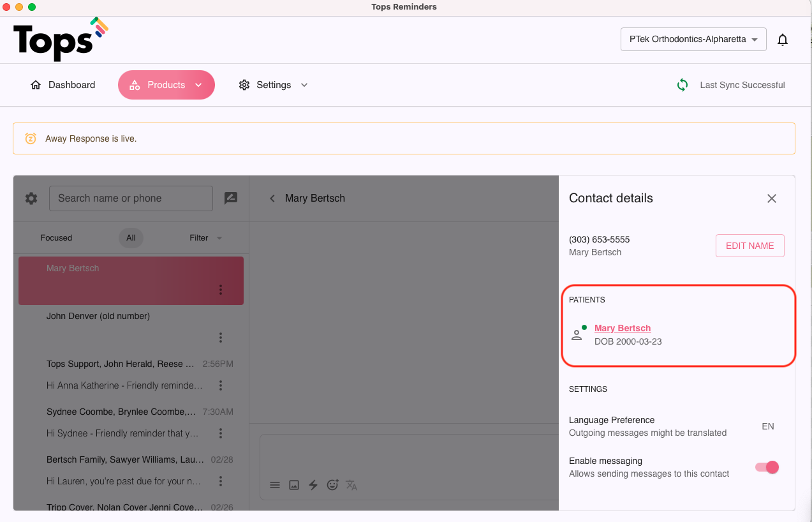Click Last Sync Successful text
The height and width of the screenshot is (522, 812).
point(742,85)
